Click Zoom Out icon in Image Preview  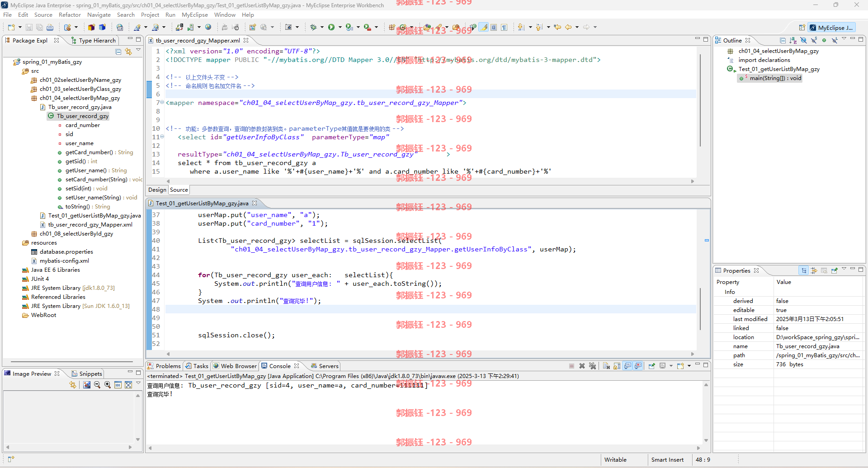(x=97, y=385)
